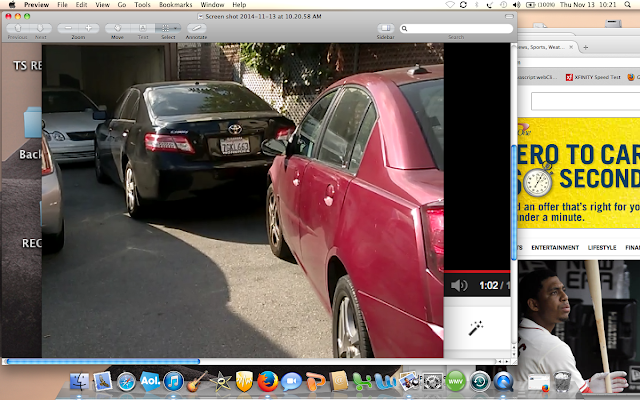
Task: Click the Preview search field
Action: (x=456, y=28)
